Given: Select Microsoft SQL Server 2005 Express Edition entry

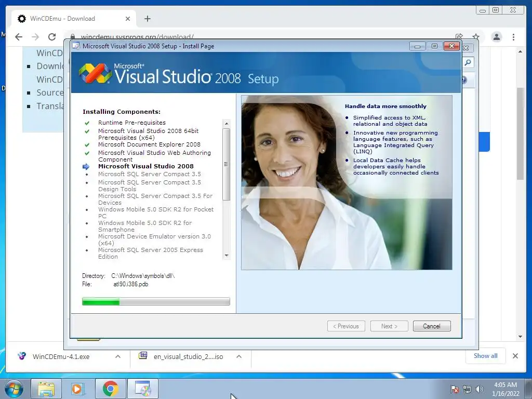Looking at the screenshot, I should (x=151, y=253).
